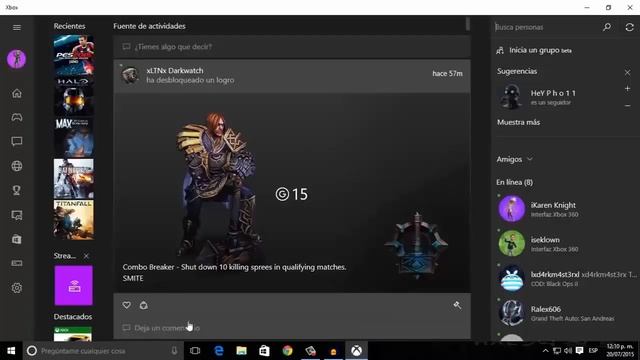Click the SMITE game title
Image resolution: width=640 pixels, height=360 pixels.
pyautogui.click(x=133, y=278)
